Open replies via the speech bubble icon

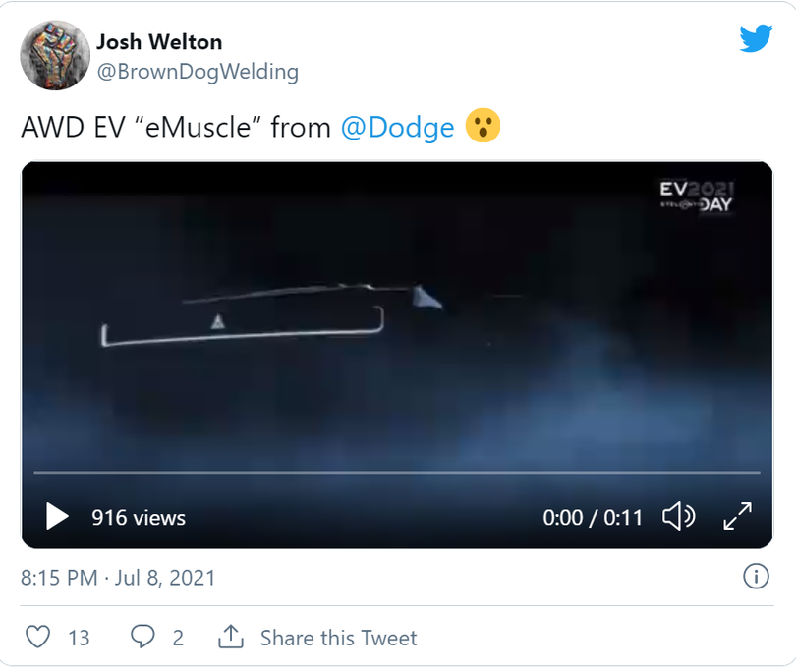coord(143,637)
